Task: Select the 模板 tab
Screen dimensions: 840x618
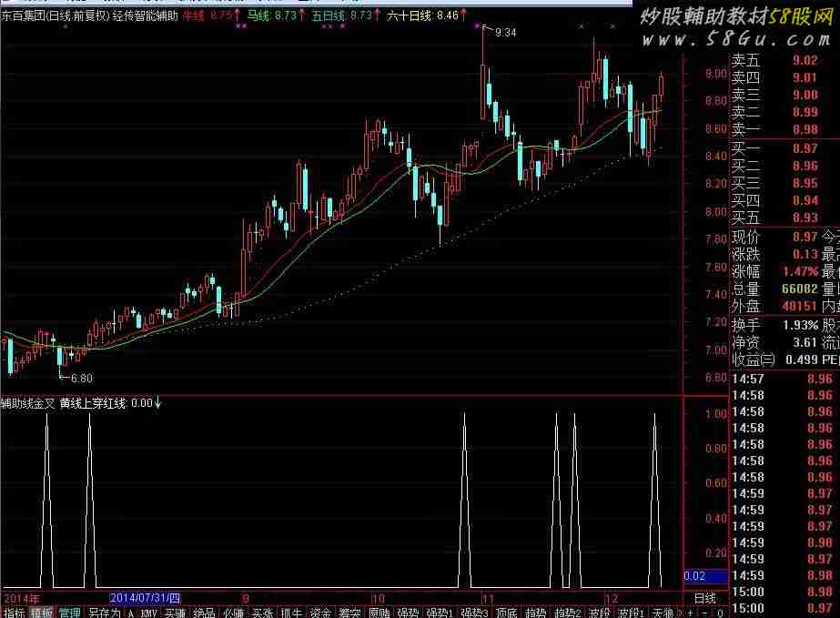Action: click(x=42, y=613)
